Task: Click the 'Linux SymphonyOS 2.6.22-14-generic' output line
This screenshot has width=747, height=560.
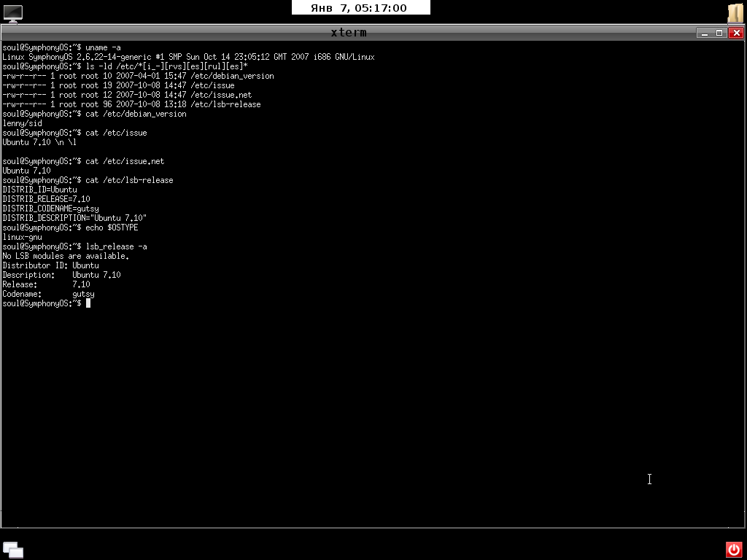Action: (x=189, y=57)
